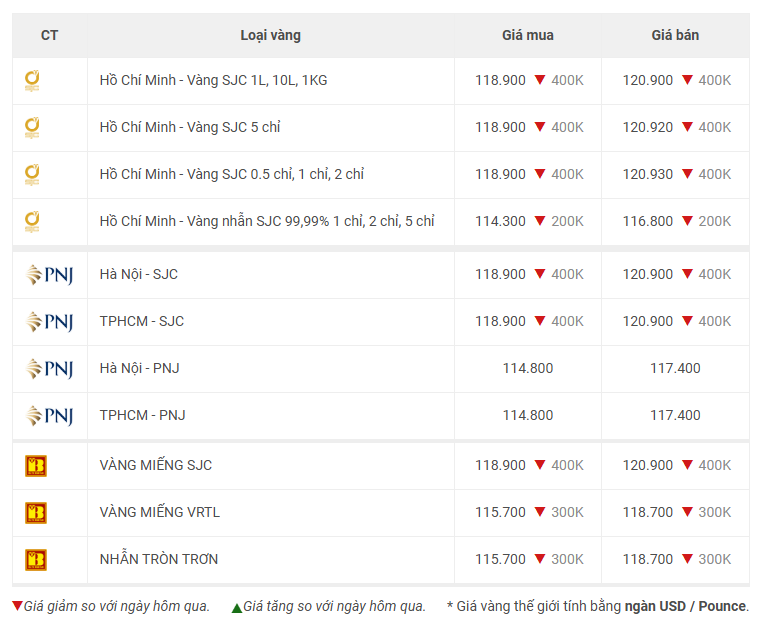Click the 120.930 sell price value
This screenshot has height=629, width=760.
(x=648, y=174)
